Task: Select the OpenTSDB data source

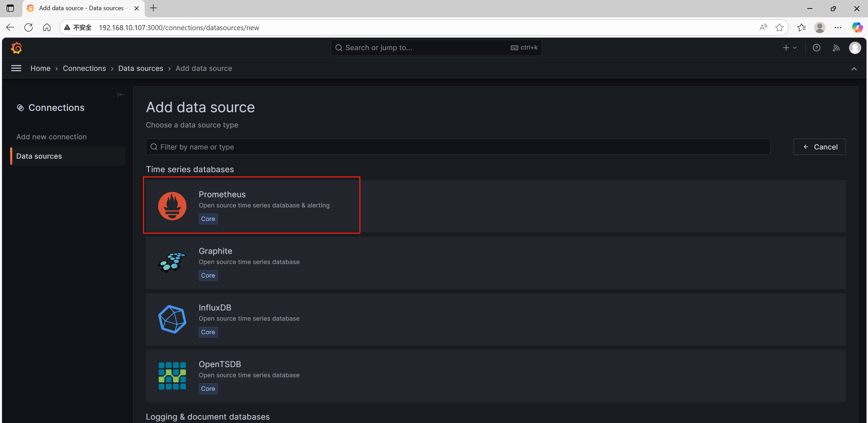Action: point(496,376)
